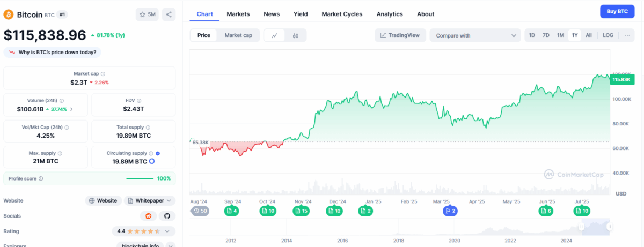Set chart range to 1M
The width and height of the screenshot is (644, 247).
[560, 35]
